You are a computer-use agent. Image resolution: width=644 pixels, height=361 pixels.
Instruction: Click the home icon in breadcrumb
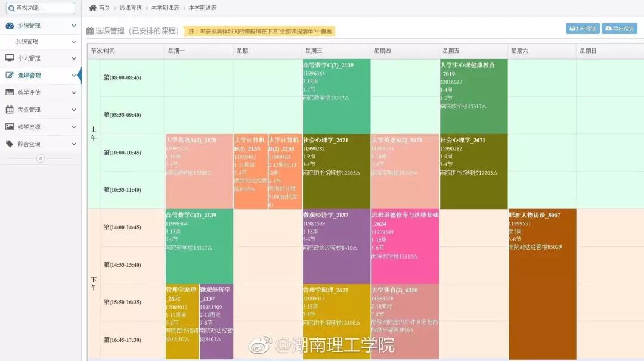pos(93,7)
